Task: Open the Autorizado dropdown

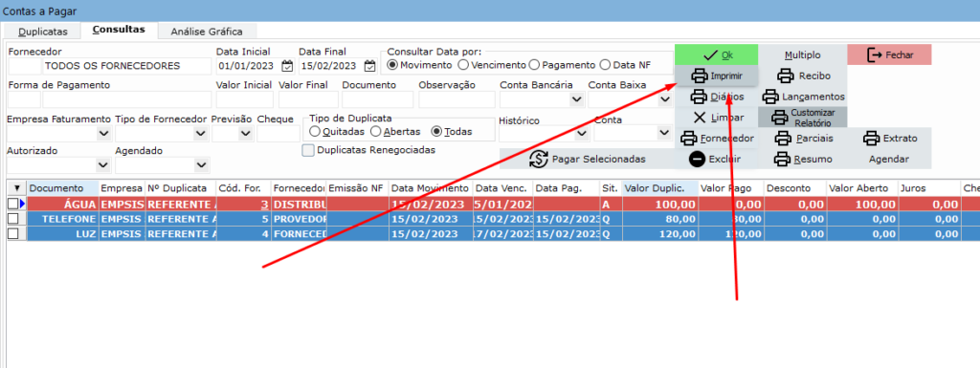Action: click(x=102, y=165)
